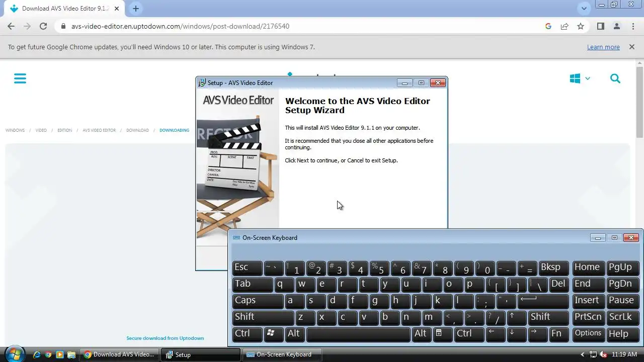Image resolution: width=644 pixels, height=362 pixels.
Task: Click the Home key on On-Screen Keyboard
Action: coord(589,268)
